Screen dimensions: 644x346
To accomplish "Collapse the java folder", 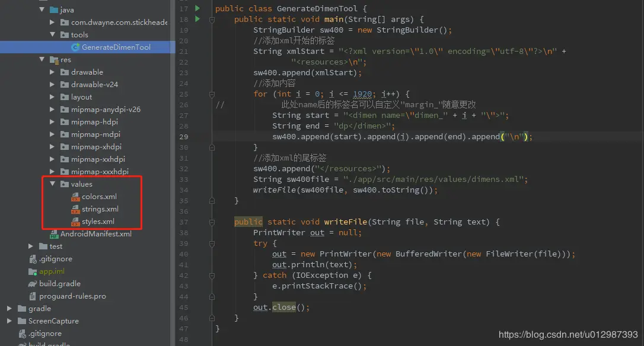I will [x=42, y=9].
